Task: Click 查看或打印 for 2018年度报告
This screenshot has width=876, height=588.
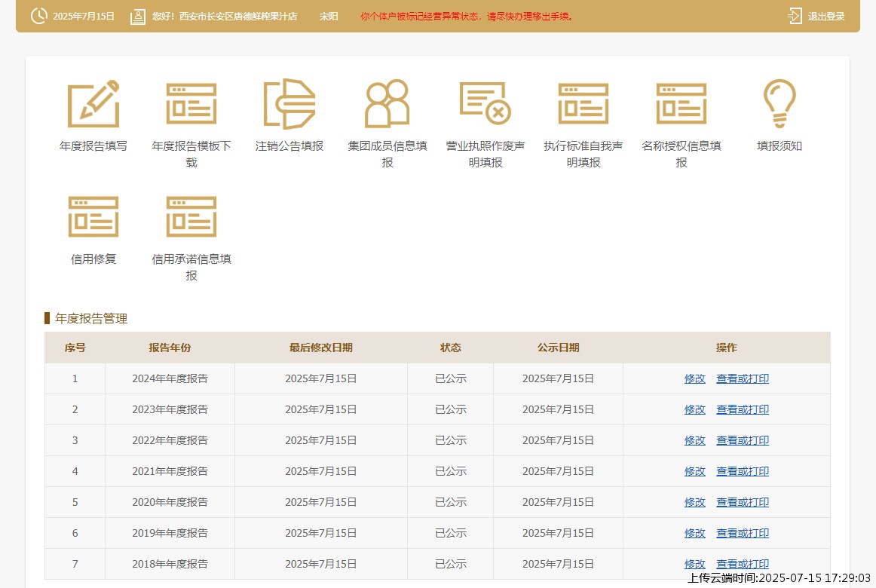Action: pos(743,564)
